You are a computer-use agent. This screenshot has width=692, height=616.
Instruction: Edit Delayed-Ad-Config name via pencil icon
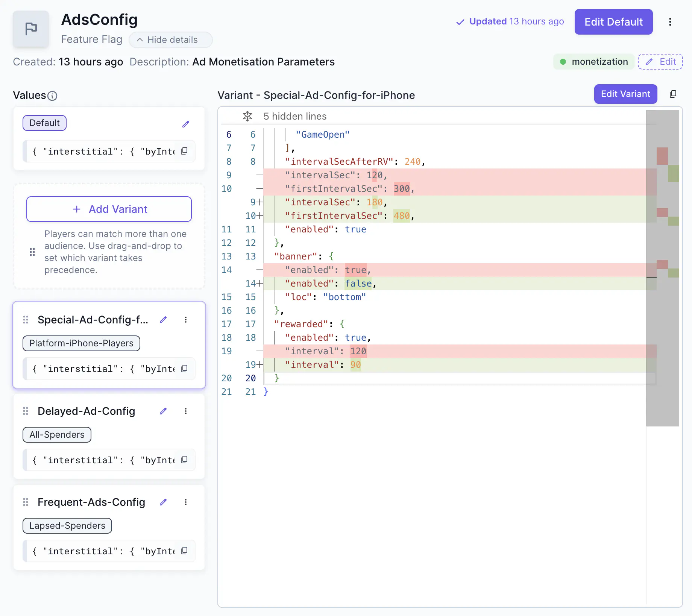coord(163,411)
